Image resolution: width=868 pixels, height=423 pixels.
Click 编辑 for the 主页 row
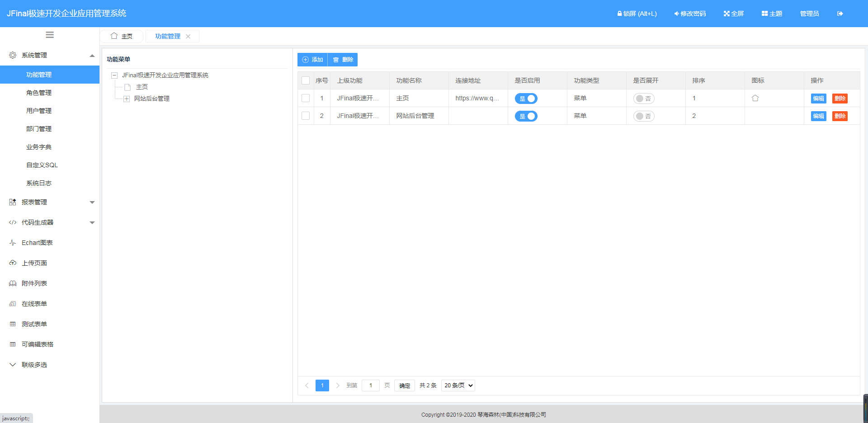[818, 99]
